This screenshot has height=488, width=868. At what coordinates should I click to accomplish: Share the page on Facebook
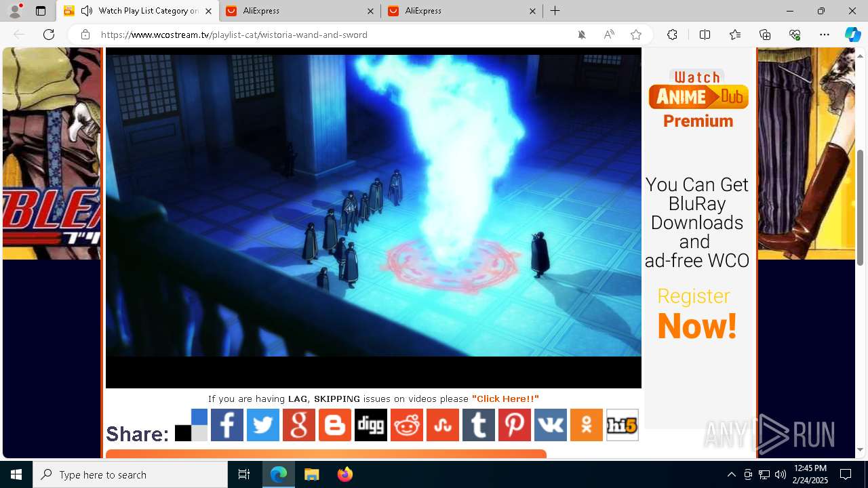click(x=227, y=425)
